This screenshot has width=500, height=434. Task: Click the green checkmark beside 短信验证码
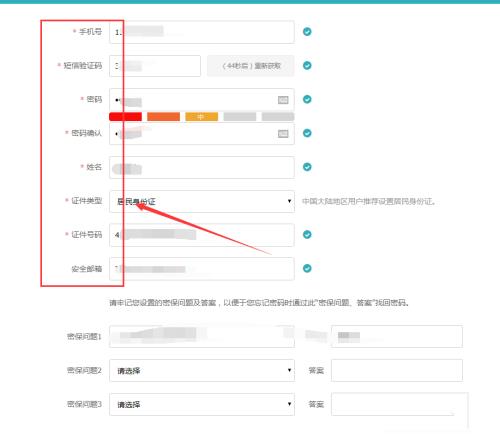(307, 65)
